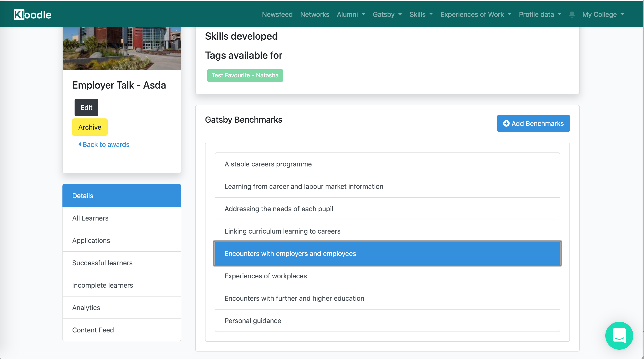
Task: Click the Kloodle logo
Action: click(32, 14)
